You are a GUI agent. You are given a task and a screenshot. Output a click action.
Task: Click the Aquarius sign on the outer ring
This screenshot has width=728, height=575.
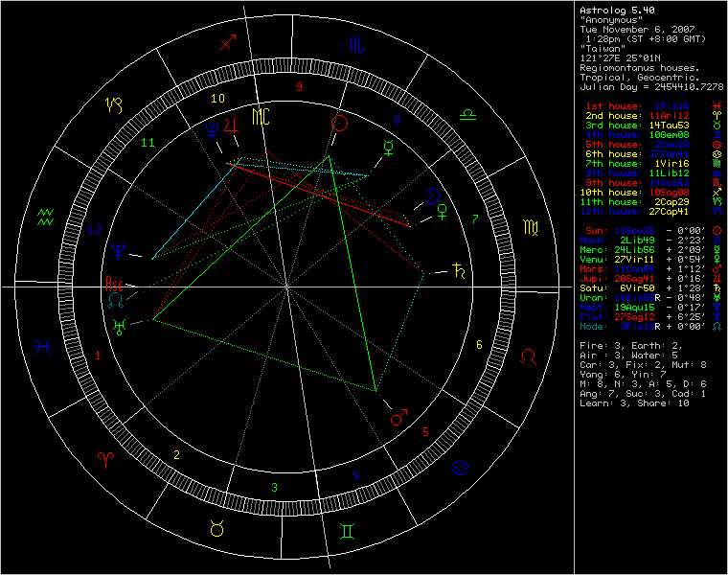pos(46,218)
